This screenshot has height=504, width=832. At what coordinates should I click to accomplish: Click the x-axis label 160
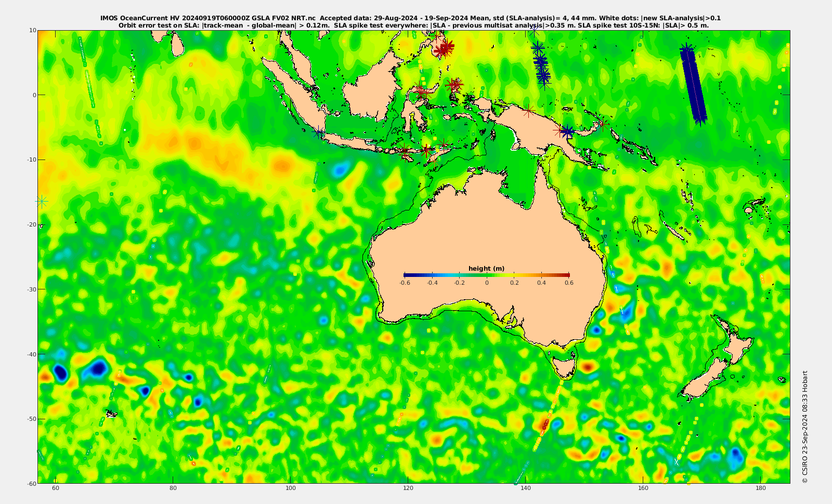click(x=643, y=488)
